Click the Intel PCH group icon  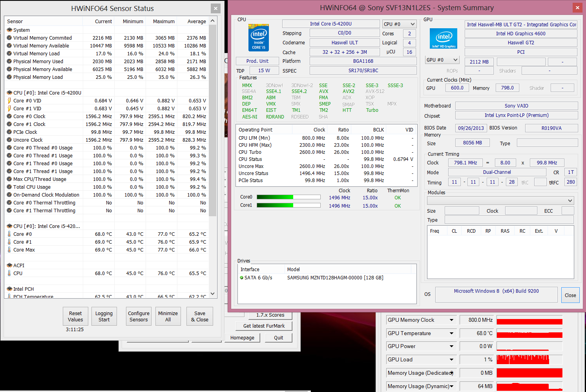click(x=9, y=289)
